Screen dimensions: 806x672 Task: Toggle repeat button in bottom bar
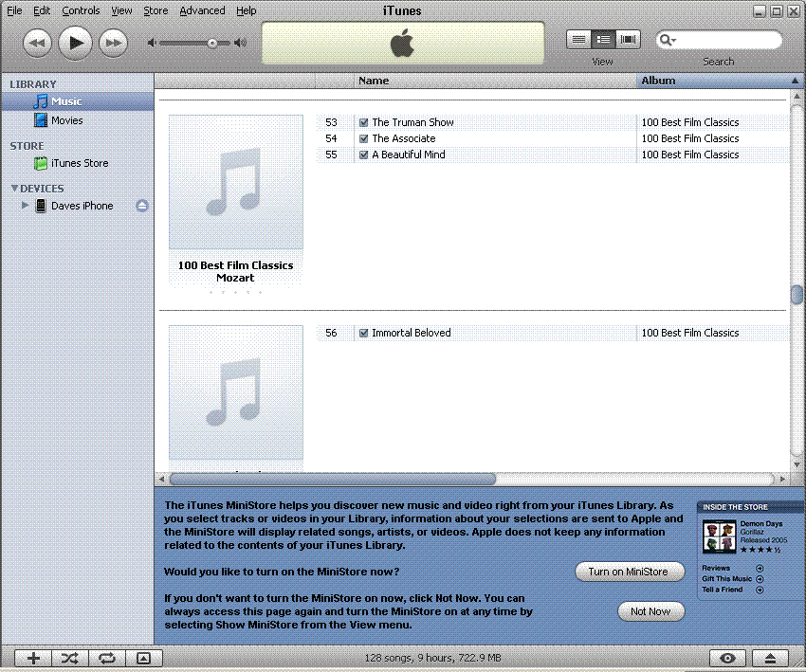[x=107, y=658]
